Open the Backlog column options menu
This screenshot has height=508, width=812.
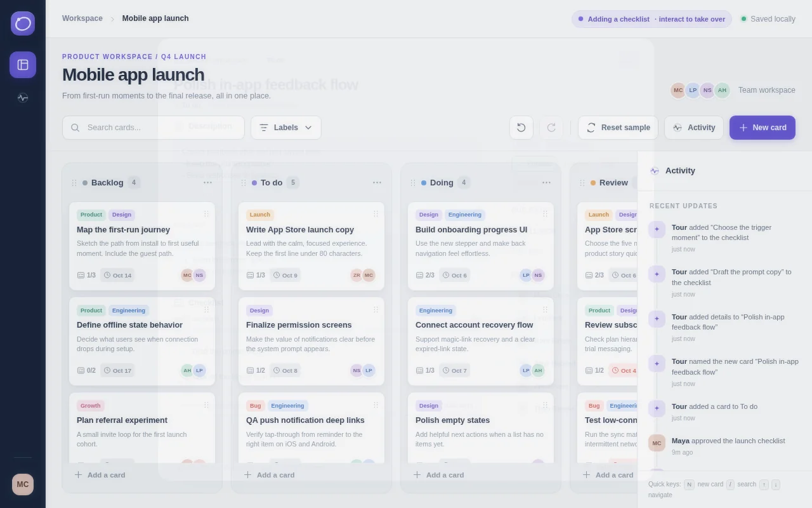(207, 183)
